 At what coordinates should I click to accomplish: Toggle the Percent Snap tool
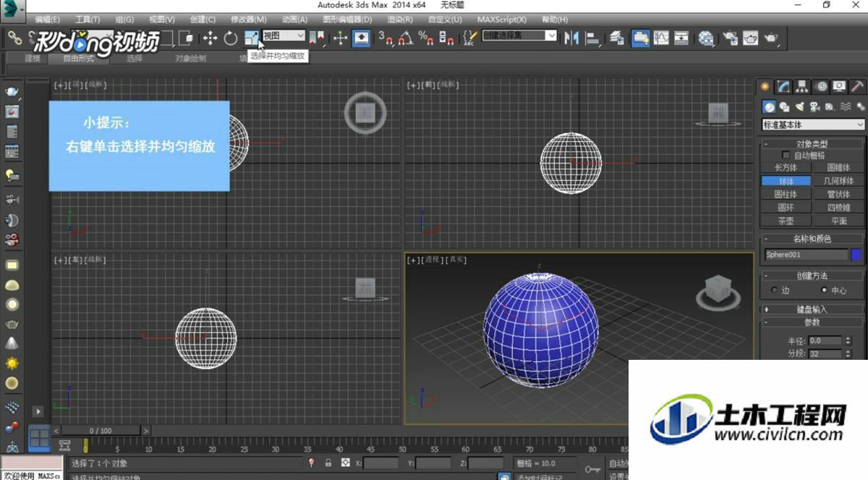pos(426,38)
